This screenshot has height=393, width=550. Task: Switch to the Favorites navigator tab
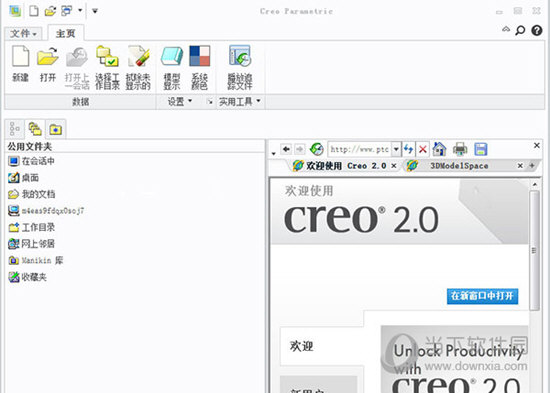point(55,129)
